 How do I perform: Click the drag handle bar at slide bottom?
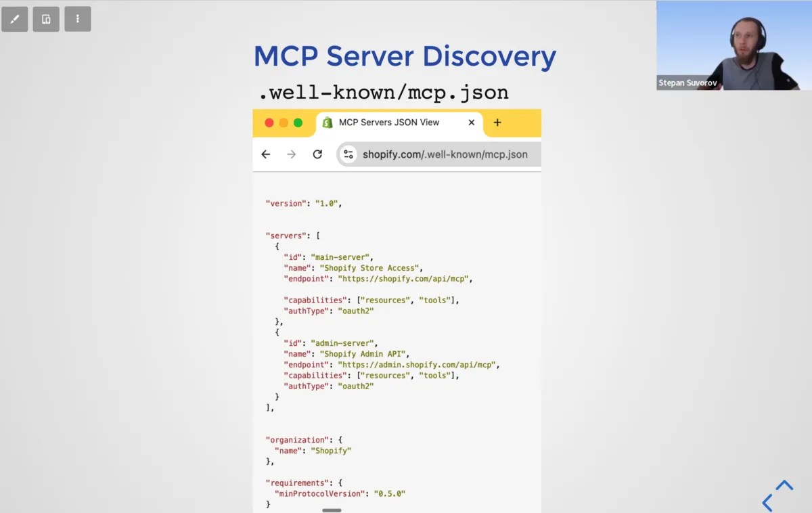click(332, 510)
